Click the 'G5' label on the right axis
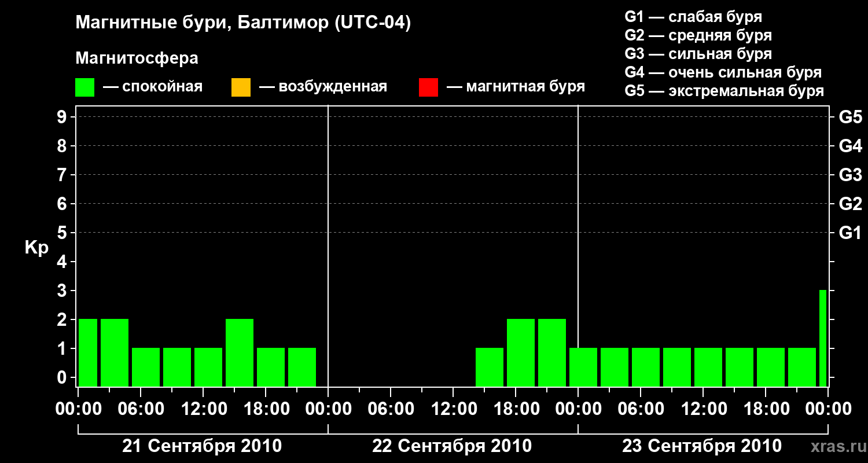The width and height of the screenshot is (868, 463). point(850,117)
